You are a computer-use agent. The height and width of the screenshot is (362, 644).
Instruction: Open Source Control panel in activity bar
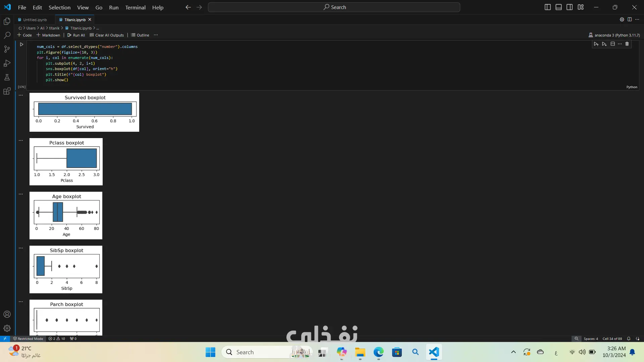[x=7, y=49]
